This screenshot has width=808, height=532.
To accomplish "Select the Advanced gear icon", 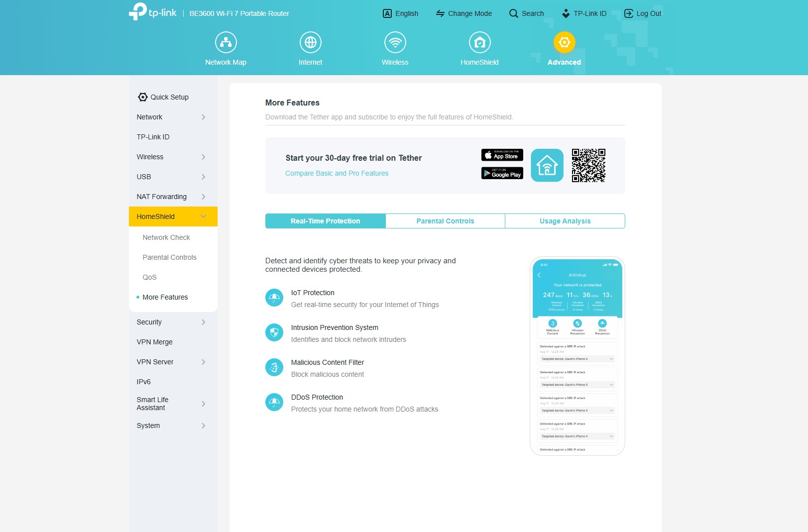I will tap(565, 42).
